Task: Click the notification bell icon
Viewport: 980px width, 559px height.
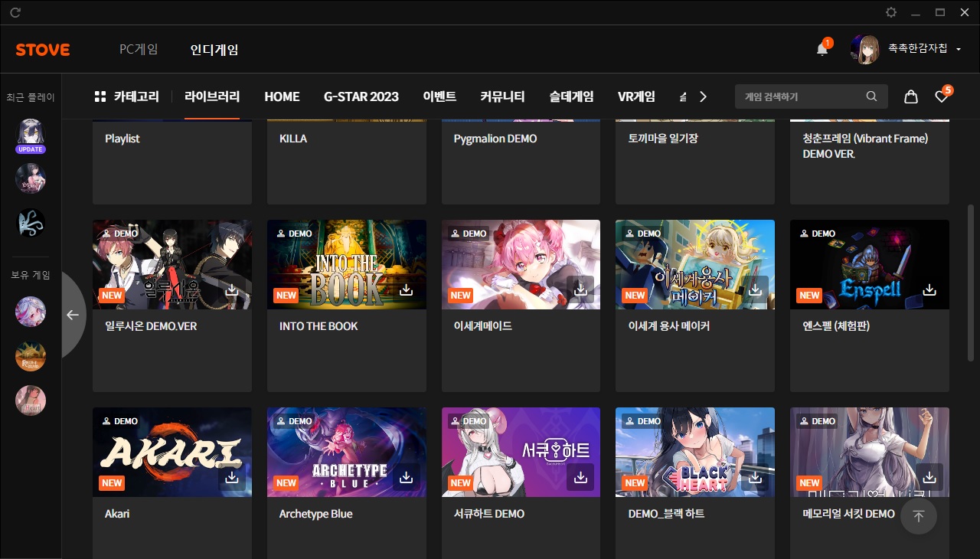Action: point(822,49)
